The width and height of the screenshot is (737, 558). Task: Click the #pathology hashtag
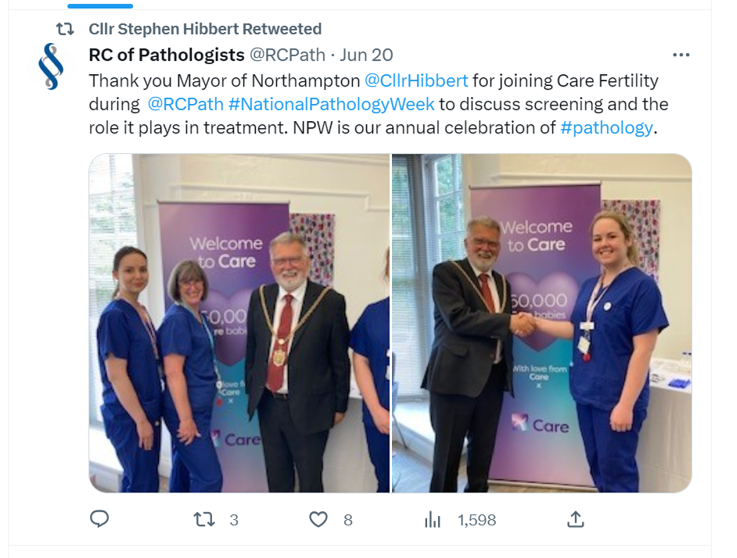point(606,127)
